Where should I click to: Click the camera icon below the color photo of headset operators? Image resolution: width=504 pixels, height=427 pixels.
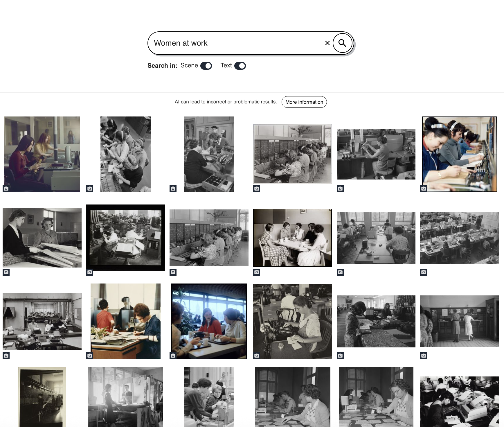point(424,189)
